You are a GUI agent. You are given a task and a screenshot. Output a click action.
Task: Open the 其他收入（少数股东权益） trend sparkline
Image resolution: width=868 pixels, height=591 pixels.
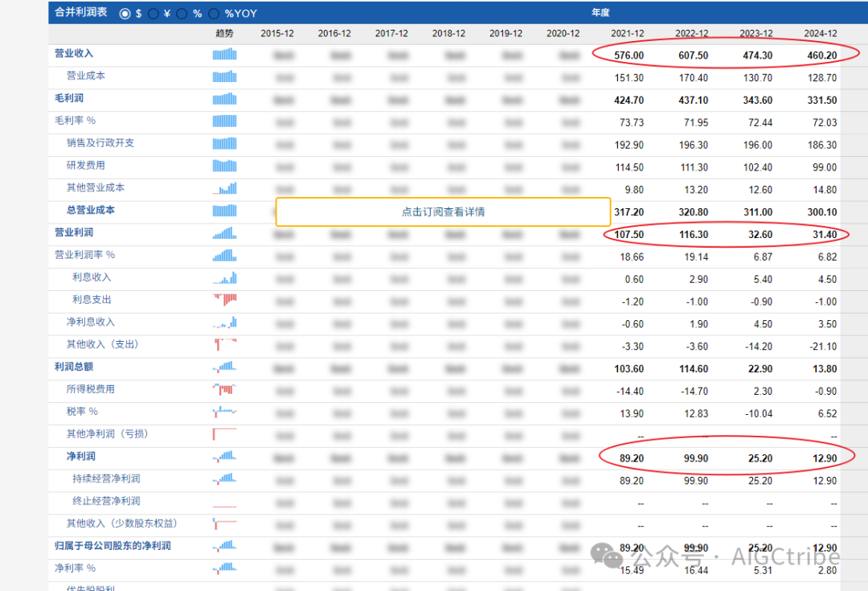pos(225,524)
